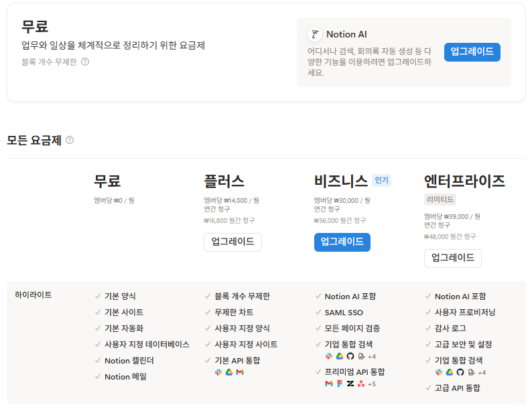Click +4 count under Business 기업 통합 검색

tap(372, 357)
